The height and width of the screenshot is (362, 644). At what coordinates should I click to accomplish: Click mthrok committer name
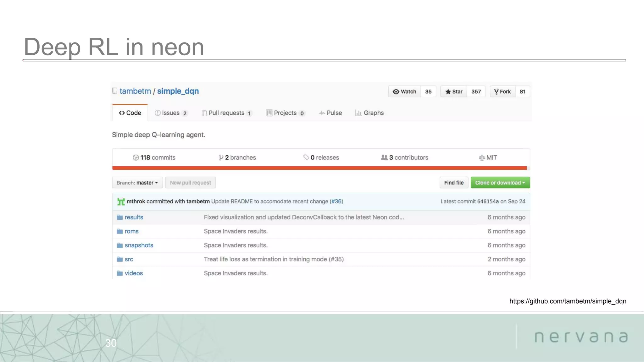(x=136, y=201)
